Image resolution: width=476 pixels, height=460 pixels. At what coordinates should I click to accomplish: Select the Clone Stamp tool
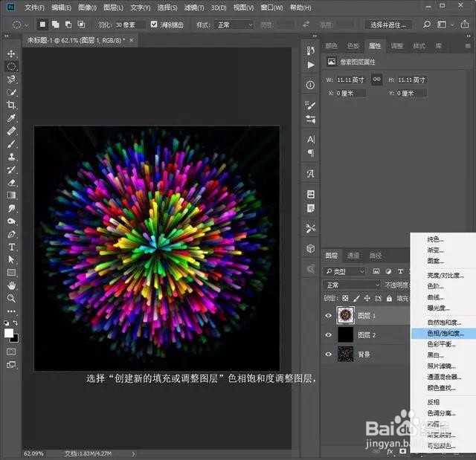tap(11, 157)
